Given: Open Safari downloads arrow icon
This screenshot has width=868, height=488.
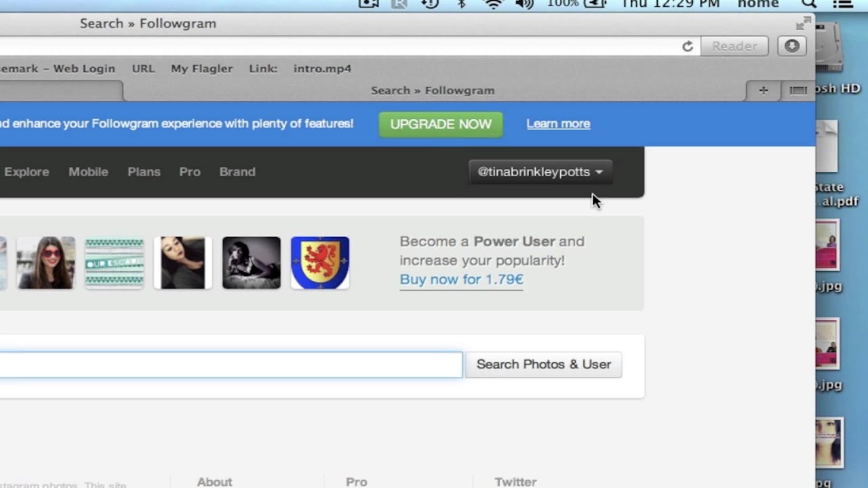Looking at the screenshot, I should (792, 46).
